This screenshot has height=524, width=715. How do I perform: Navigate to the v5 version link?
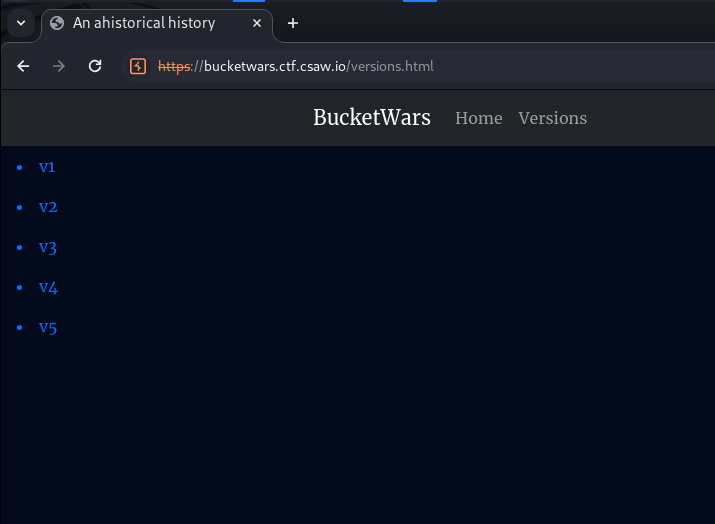click(x=48, y=327)
